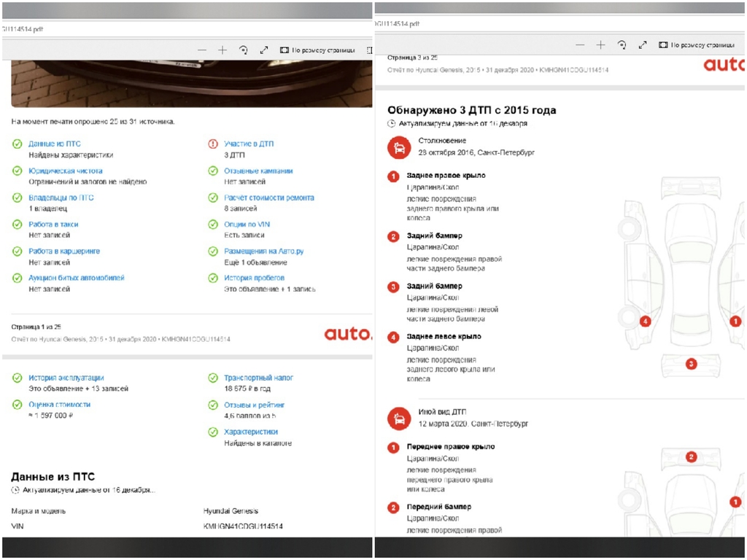Click the 'Hyundai Genesis' value beside 'Марка и модель'
This screenshot has width=747, height=560.
click(x=231, y=511)
